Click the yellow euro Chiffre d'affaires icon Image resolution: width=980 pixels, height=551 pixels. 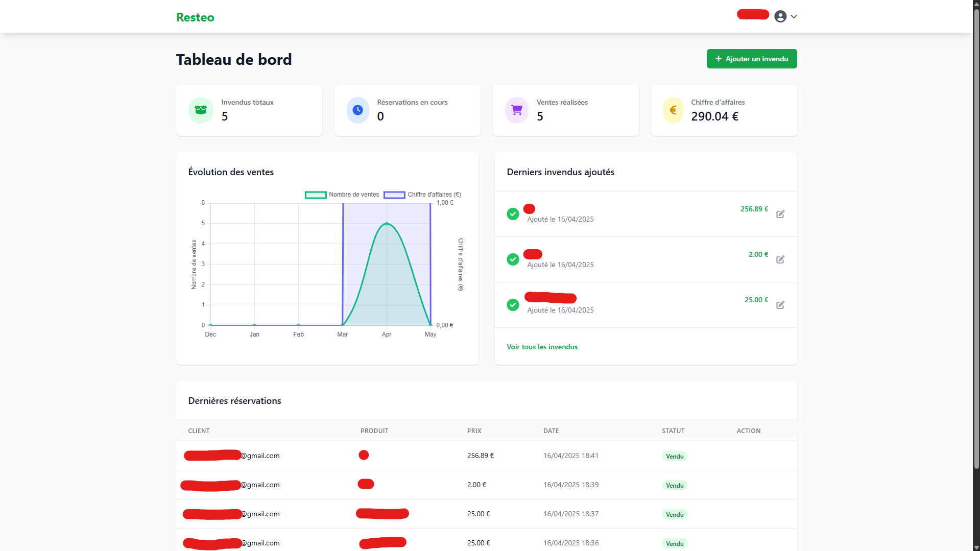click(x=673, y=110)
